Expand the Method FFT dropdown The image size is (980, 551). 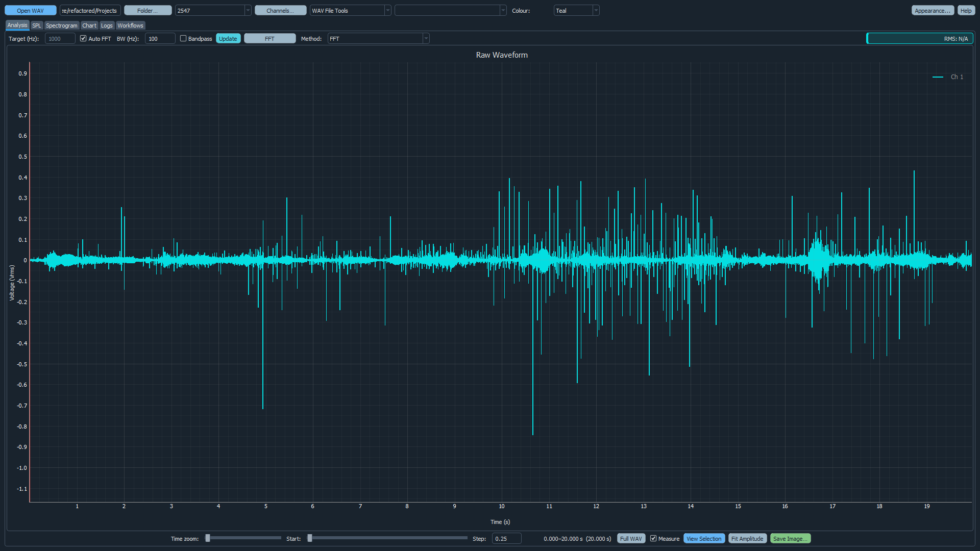379,39
